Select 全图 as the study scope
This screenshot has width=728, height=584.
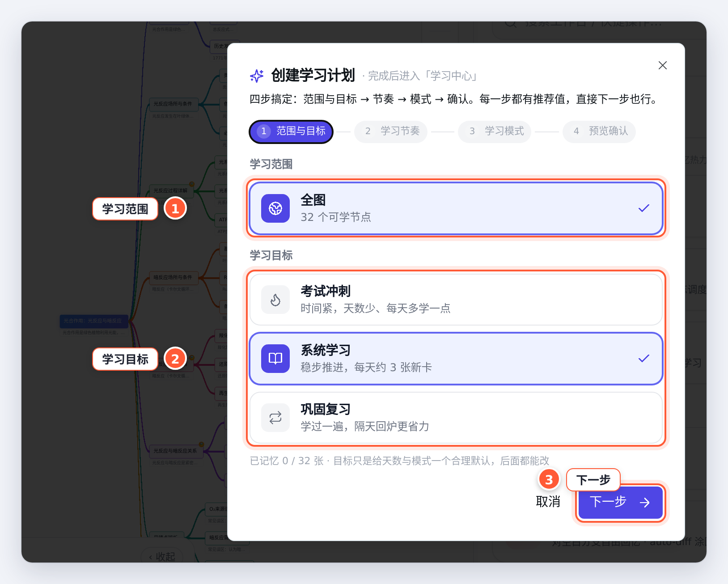(456, 208)
